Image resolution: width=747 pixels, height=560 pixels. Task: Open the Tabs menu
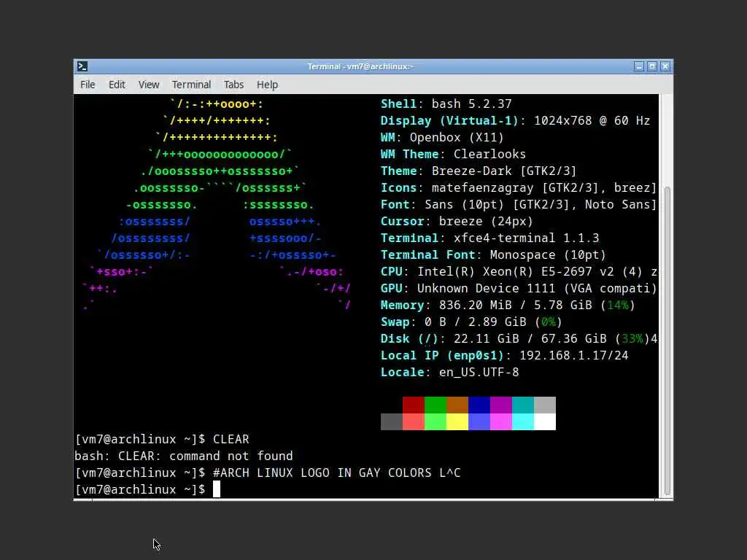233,85
